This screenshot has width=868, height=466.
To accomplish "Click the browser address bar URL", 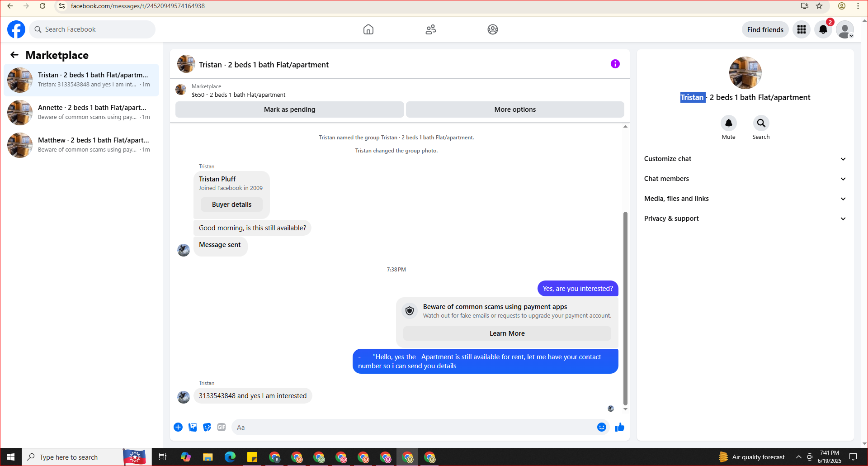I will (x=138, y=6).
